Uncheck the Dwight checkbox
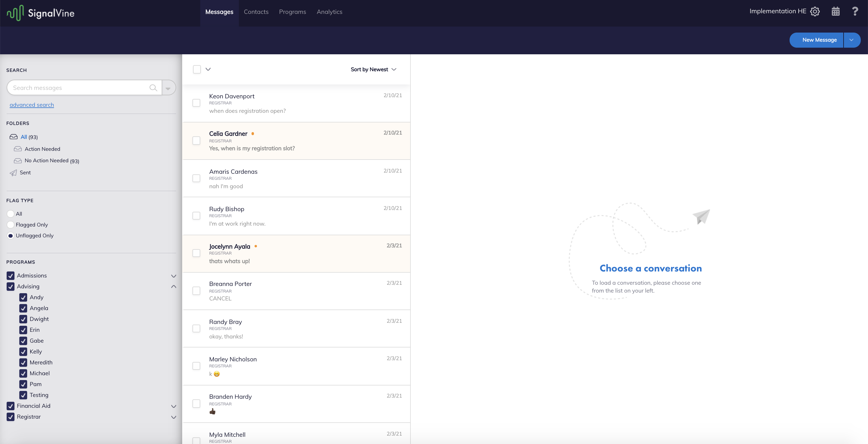 pos(23,319)
